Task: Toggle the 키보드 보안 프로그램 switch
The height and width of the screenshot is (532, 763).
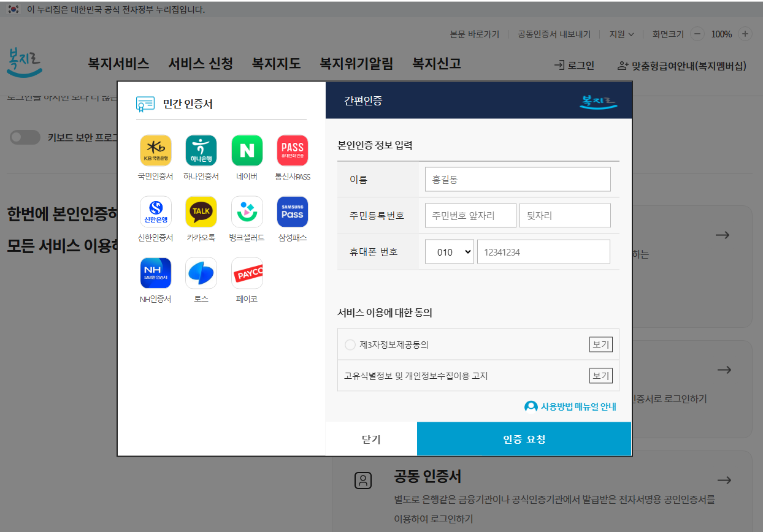Action: tap(25, 137)
